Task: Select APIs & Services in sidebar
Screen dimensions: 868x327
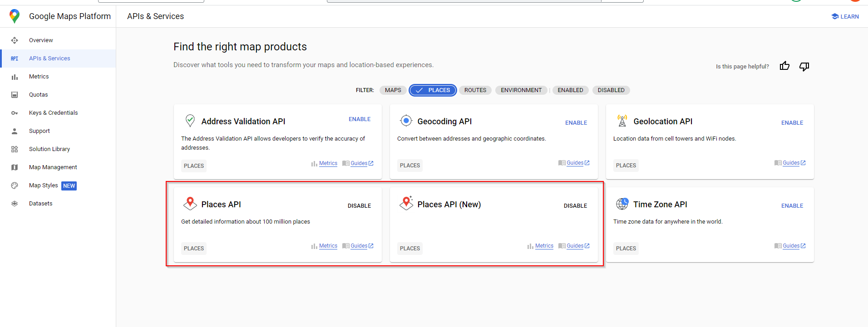Action: pyautogui.click(x=49, y=59)
